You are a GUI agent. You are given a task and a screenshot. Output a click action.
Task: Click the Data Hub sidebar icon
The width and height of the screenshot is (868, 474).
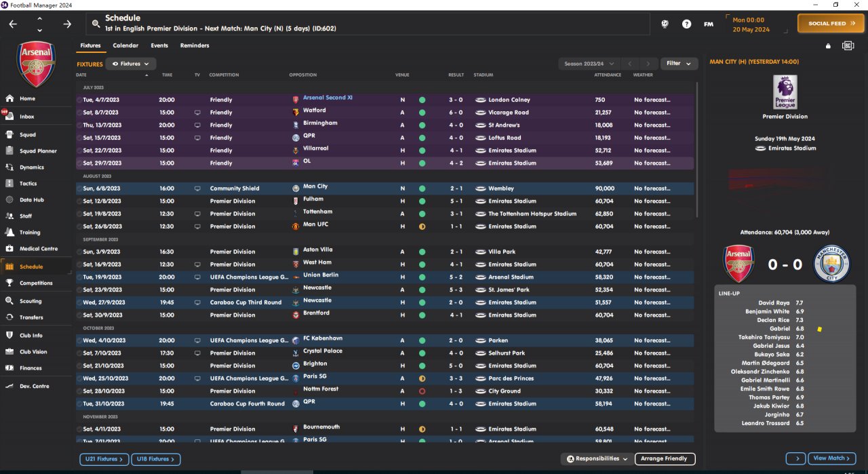[9, 200]
